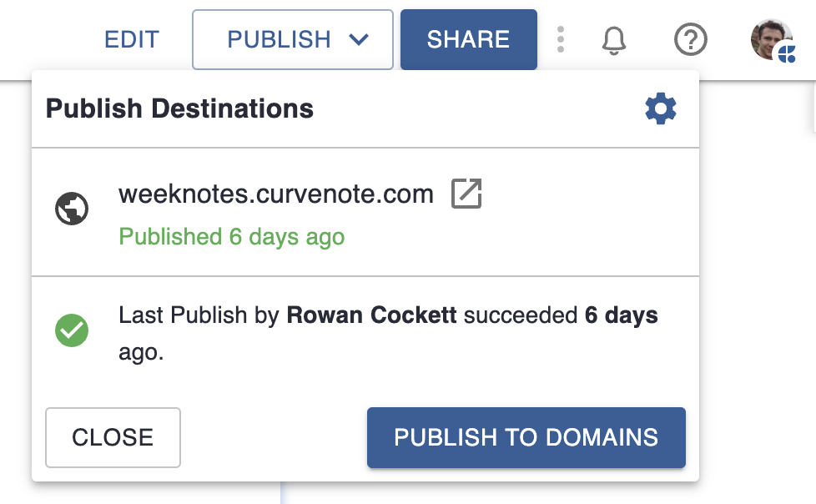Click the green publish success checkmark
The width and height of the screenshot is (816, 504).
[72, 330]
